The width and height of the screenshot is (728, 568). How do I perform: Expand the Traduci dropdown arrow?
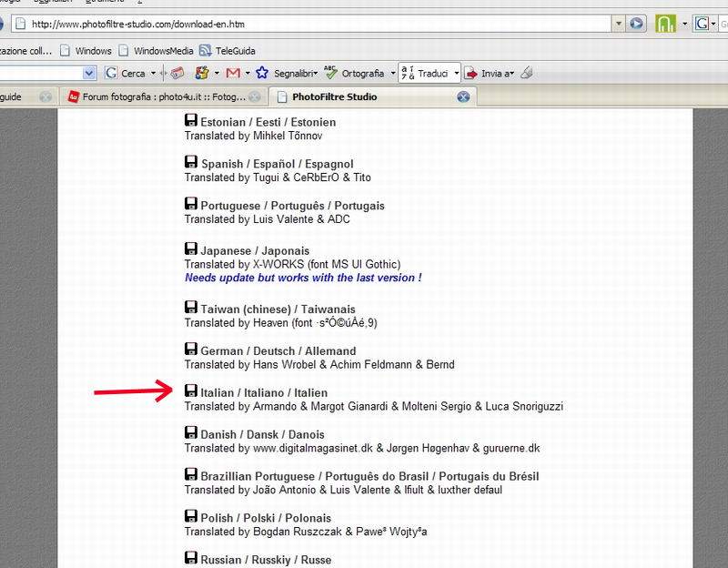tap(456, 73)
